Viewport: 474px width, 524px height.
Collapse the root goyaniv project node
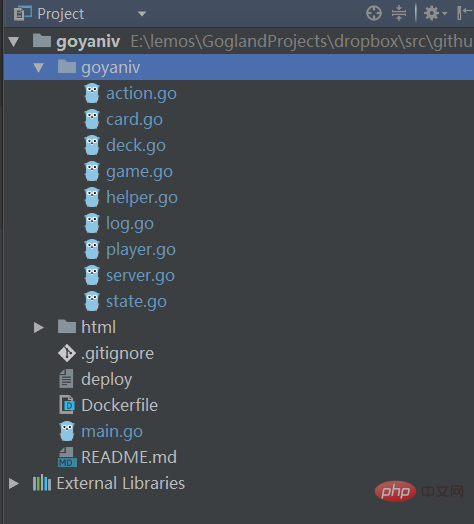[x=14, y=42]
